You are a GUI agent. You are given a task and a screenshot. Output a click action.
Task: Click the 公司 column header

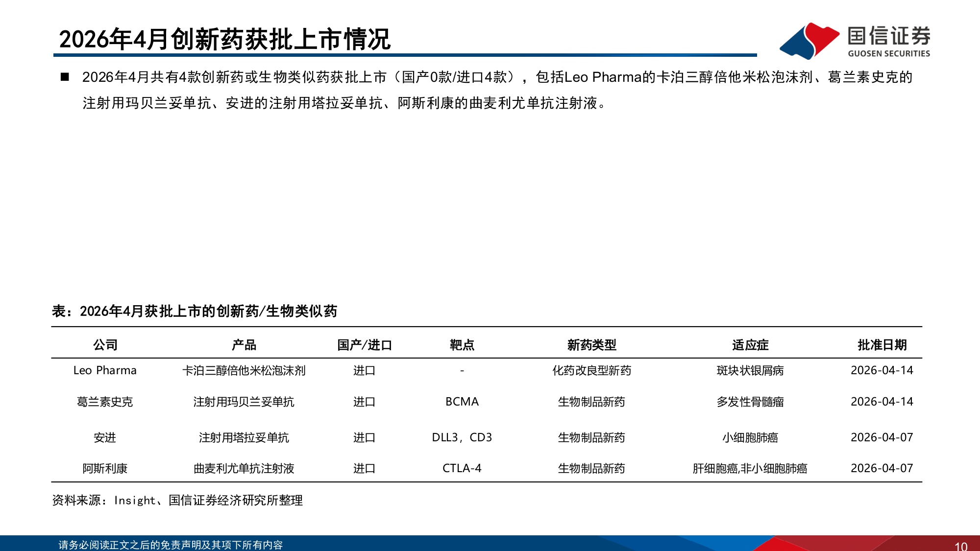[x=105, y=345]
